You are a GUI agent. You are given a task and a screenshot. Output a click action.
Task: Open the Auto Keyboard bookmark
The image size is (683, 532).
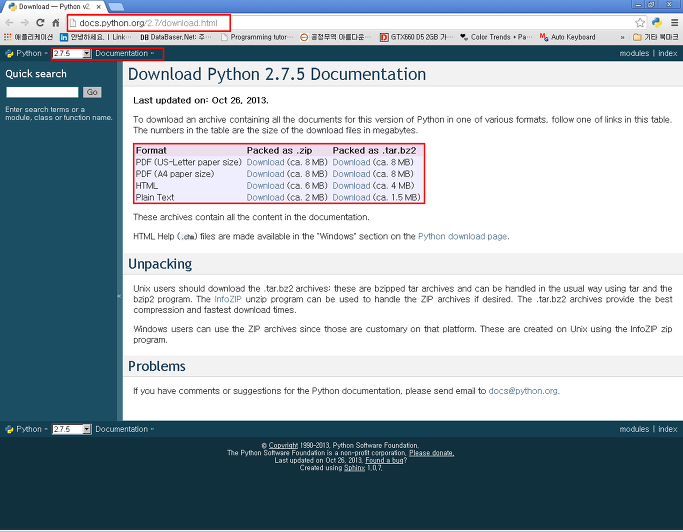568,37
